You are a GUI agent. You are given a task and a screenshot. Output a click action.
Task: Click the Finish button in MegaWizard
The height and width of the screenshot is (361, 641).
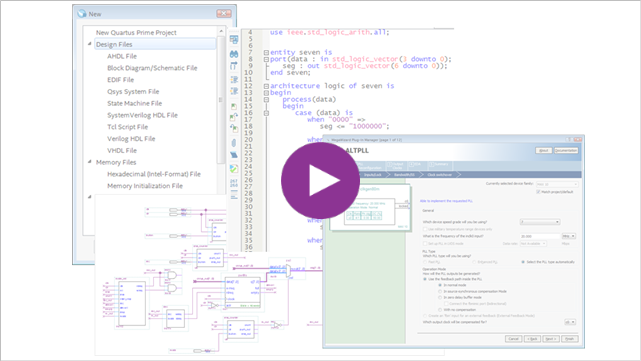570,339
